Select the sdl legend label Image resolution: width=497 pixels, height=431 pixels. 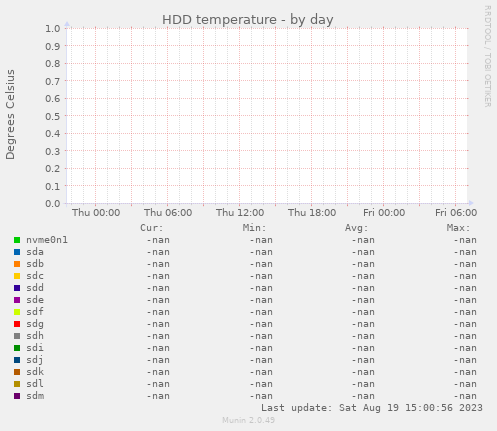tap(35, 384)
